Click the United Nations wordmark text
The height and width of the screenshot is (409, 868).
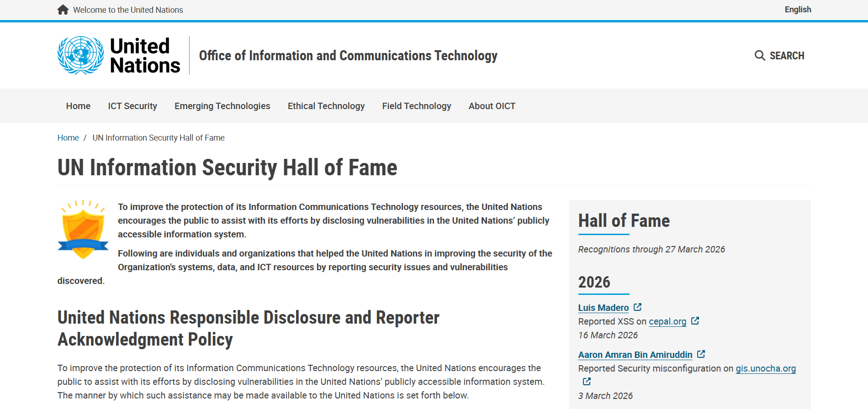(145, 56)
